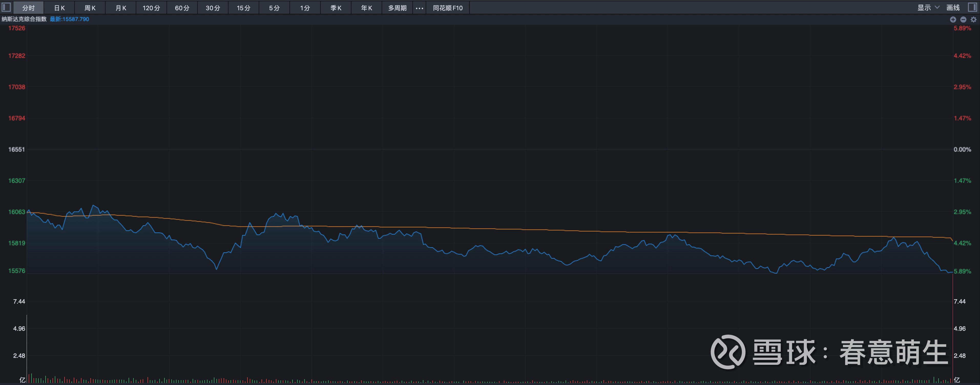Select the 年K period tab
This screenshot has height=385, width=980.
click(366, 8)
